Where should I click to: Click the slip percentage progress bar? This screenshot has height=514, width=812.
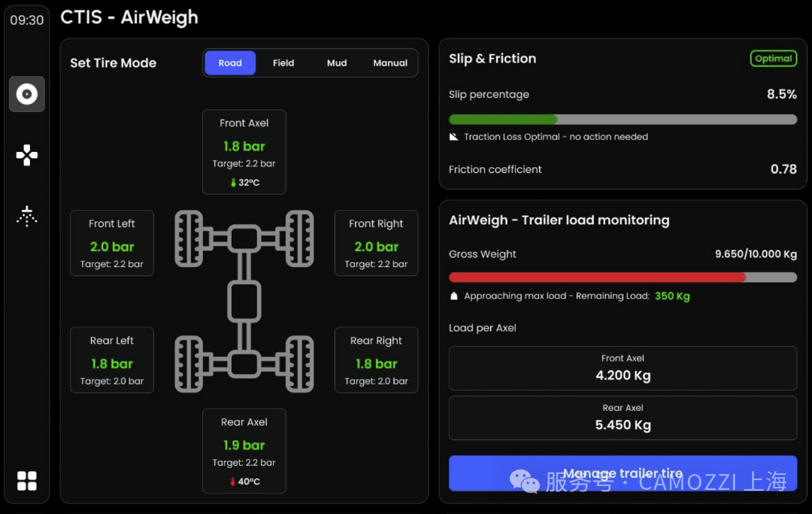[623, 120]
